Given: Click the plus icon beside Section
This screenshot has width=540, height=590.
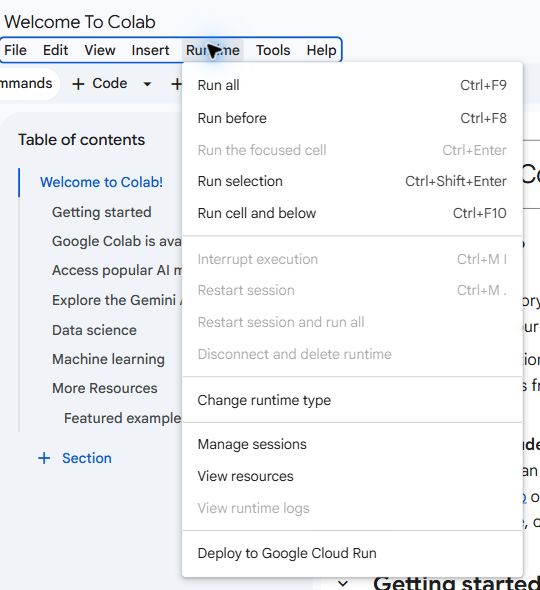Looking at the screenshot, I should tap(44, 458).
